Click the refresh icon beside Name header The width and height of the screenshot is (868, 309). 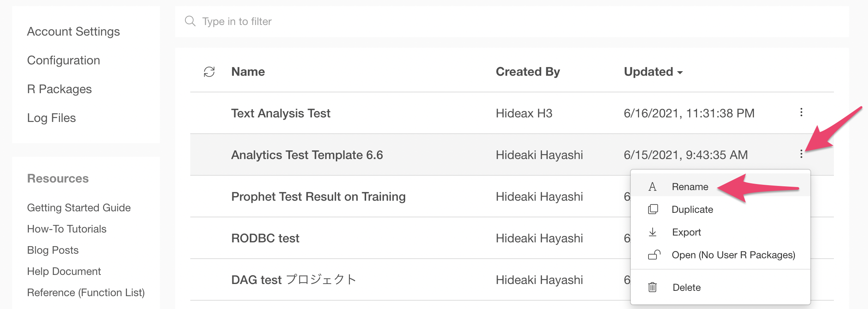[x=209, y=72]
